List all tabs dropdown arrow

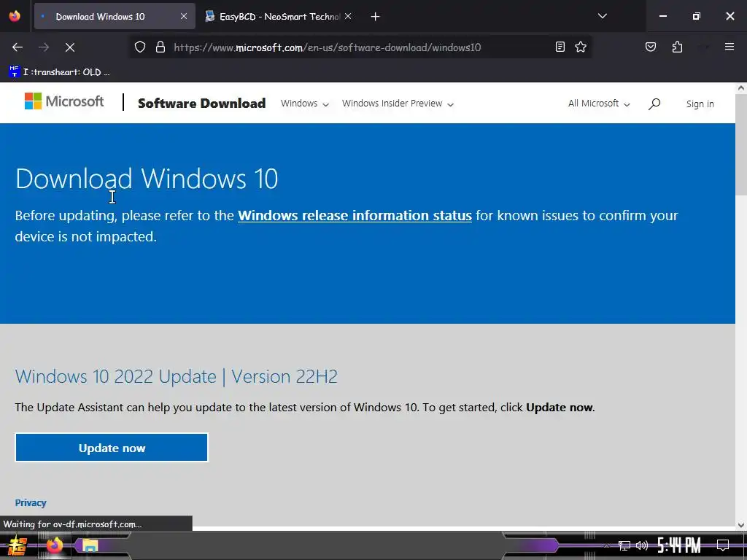pos(603,16)
